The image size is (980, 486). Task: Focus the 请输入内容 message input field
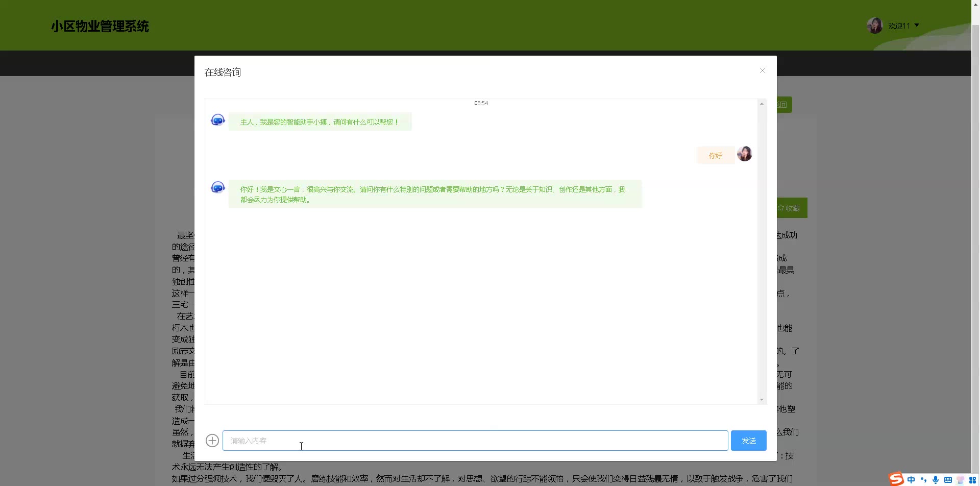475,441
